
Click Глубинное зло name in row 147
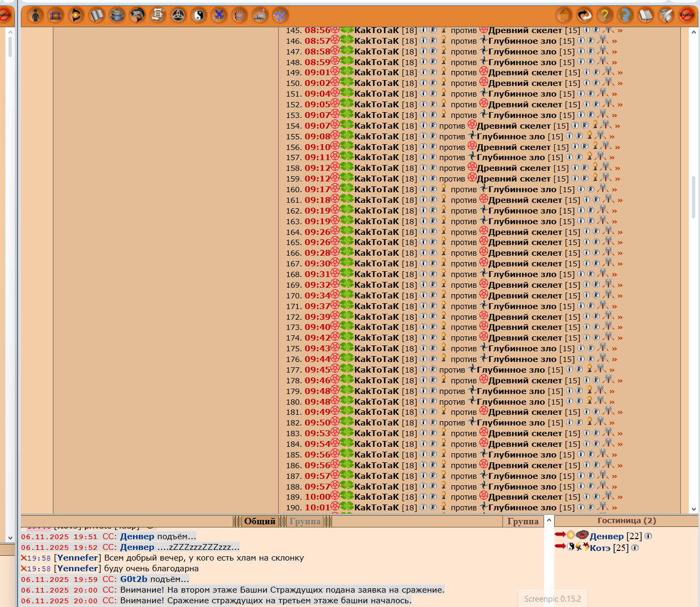(x=523, y=52)
